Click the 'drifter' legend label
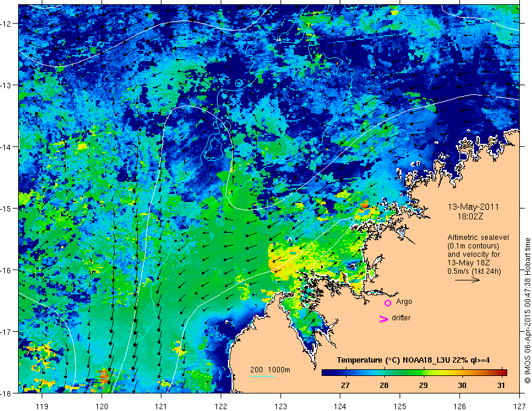The image size is (532, 411). (401, 318)
